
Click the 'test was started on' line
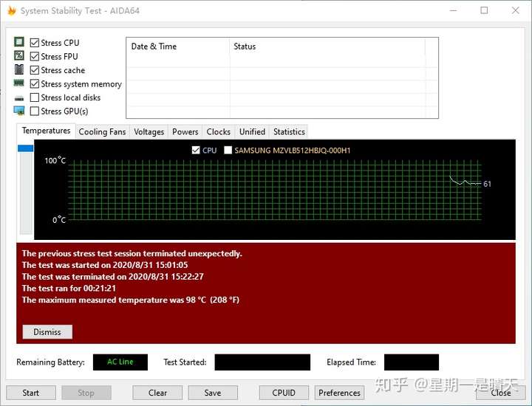tap(105, 265)
